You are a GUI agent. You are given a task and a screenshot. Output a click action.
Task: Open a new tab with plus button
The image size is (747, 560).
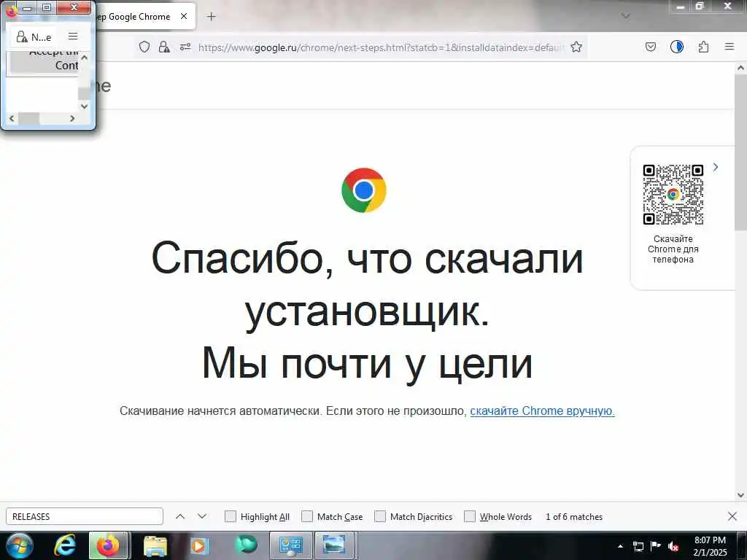(211, 17)
